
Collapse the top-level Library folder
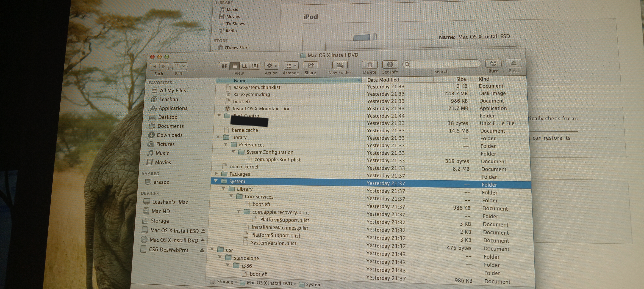tap(218, 137)
